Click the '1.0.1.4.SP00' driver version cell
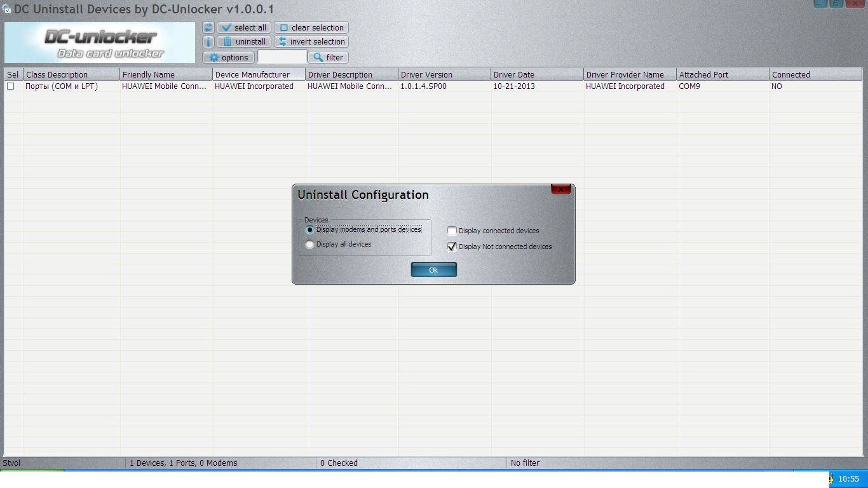This screenshot has height=488, width=868. [x=445, y=86]
